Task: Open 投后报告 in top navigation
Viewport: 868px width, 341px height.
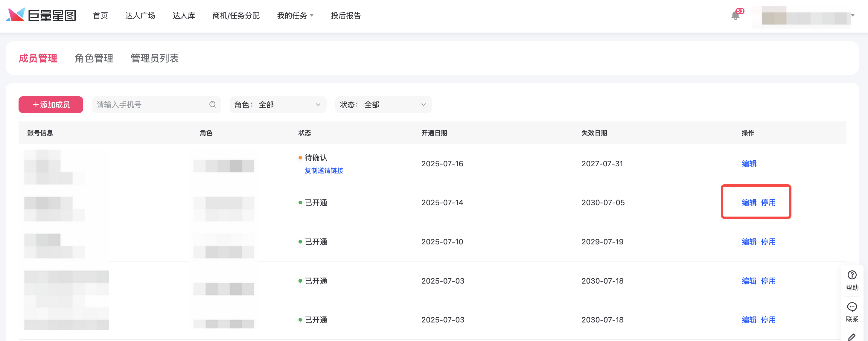Action: (x=345, y=16)
